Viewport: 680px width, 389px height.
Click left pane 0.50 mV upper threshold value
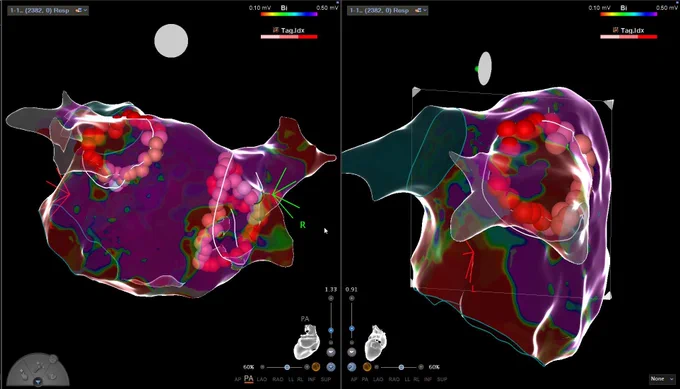(x=327, y=7)
